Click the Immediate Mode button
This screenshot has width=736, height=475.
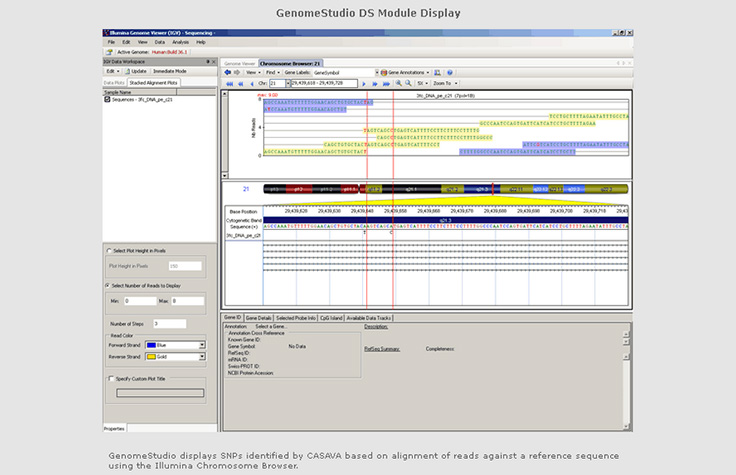(x=171, y=72)
